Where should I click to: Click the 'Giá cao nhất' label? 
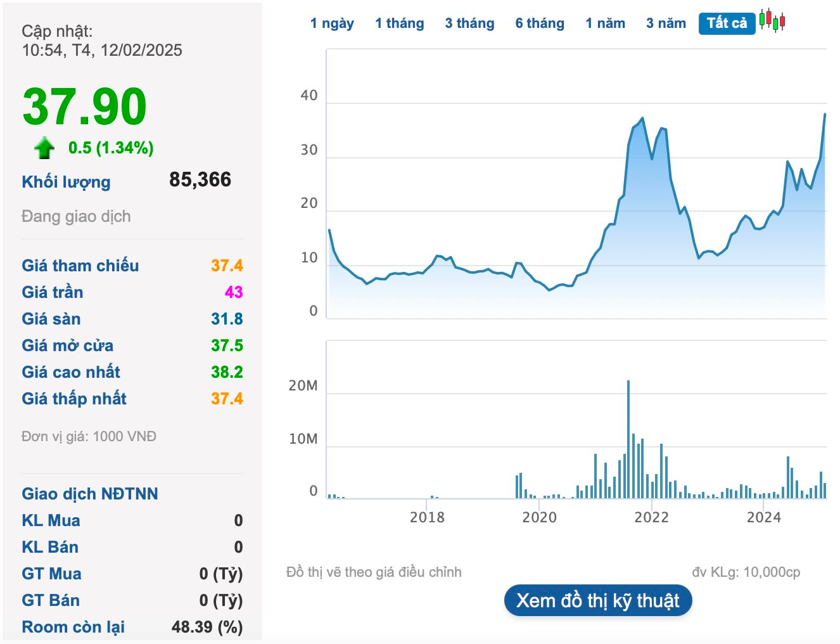(x=71, y=372)
